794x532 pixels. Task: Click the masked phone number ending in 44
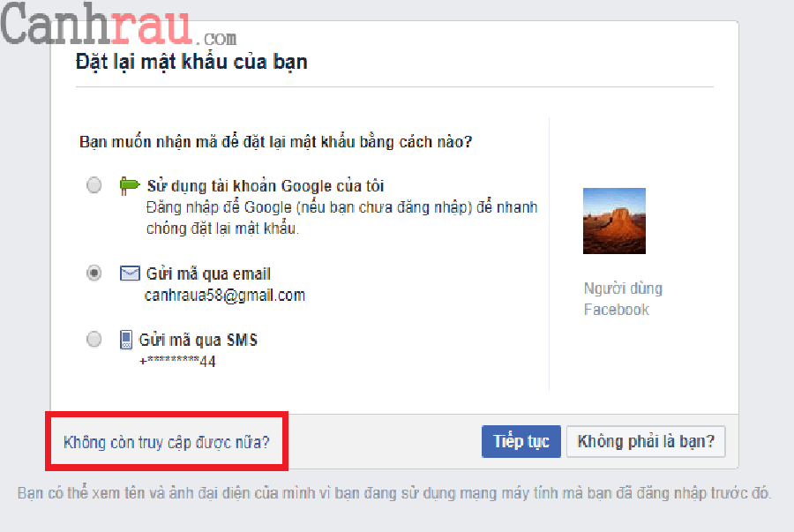click(177, 361)
